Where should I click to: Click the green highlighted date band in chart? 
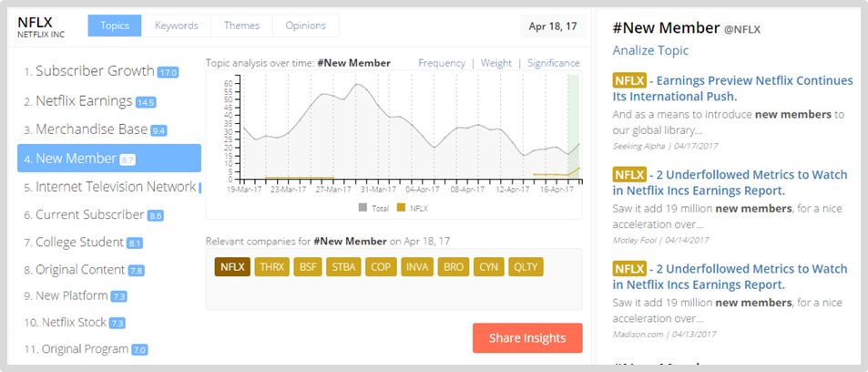574,127
